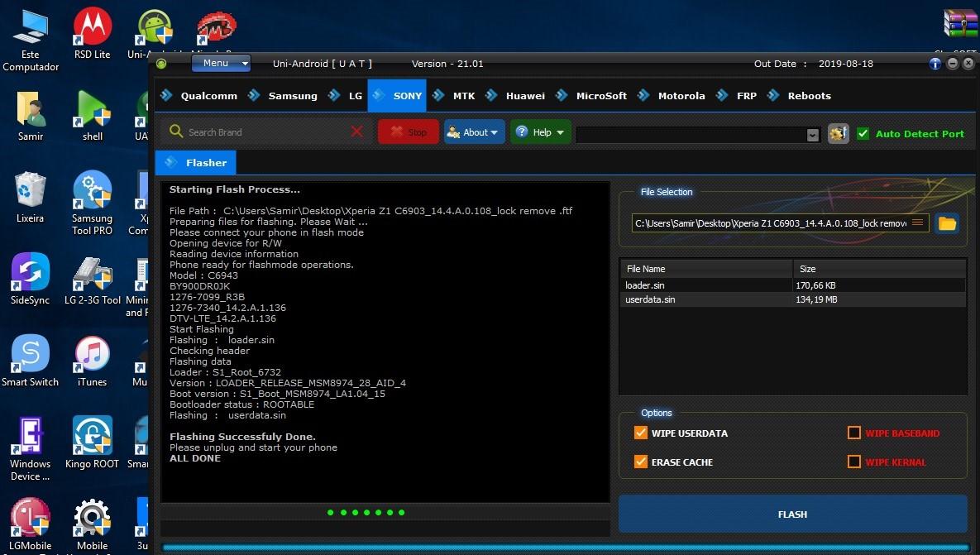980x555 pixels.
Task: Switch to the MTK tab
Action: pos(454,96)
